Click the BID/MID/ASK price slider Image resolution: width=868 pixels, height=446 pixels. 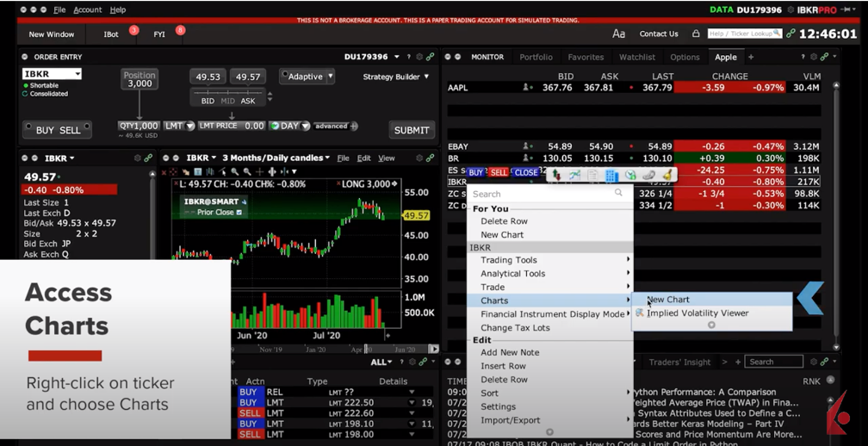coord(228,92)
